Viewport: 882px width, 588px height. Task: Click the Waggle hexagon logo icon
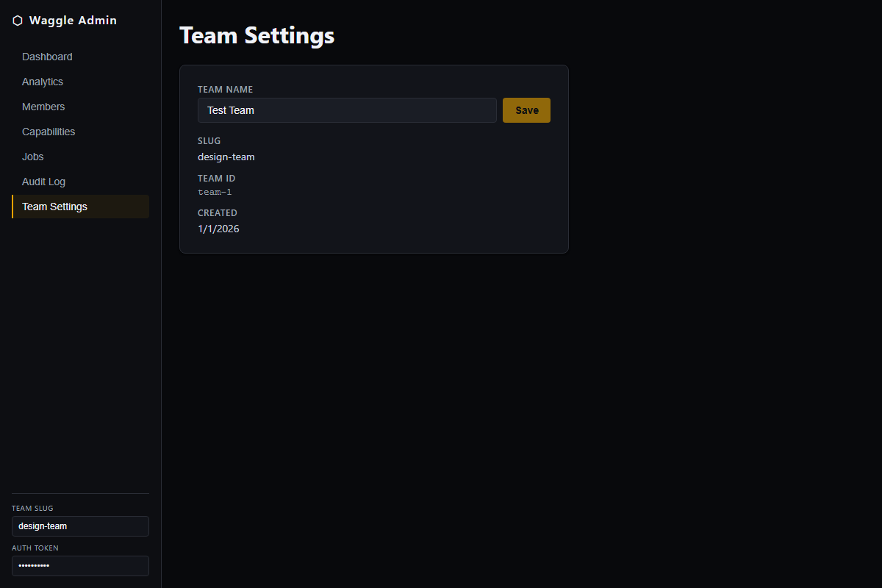(x=18, y=21)
